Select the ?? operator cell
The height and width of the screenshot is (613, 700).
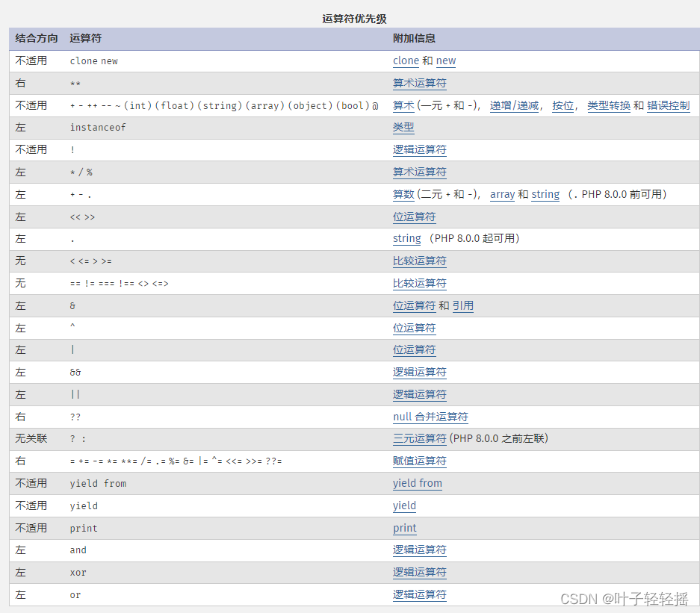tap(75, 417)
